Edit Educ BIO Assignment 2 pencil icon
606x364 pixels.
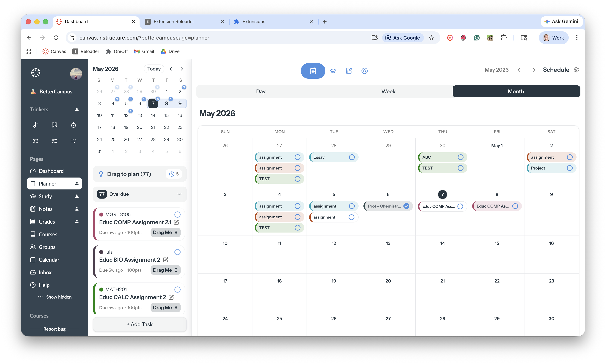click(166, 260)
